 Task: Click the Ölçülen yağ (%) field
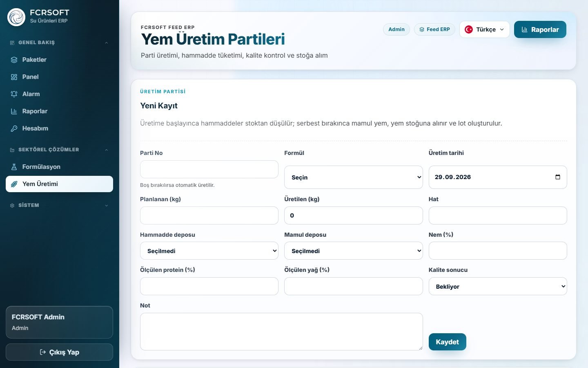click(x=354, y=286)
